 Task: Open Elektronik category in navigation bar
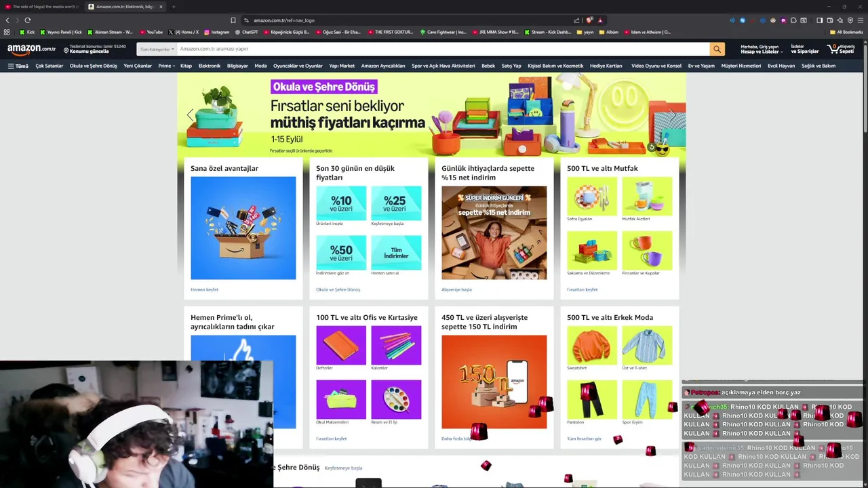(210, 66)
